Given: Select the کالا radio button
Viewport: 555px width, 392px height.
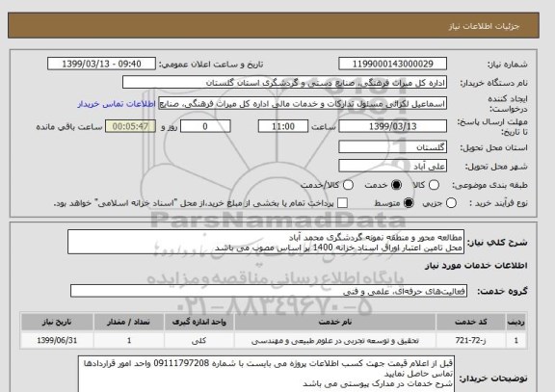Looking at the screenshot, I should (x=434, y=185).
